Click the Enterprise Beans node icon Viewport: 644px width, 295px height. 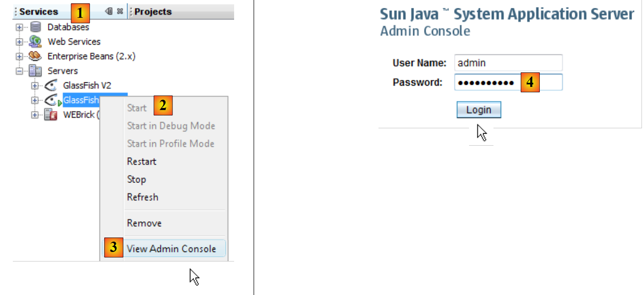pos(36,56)
